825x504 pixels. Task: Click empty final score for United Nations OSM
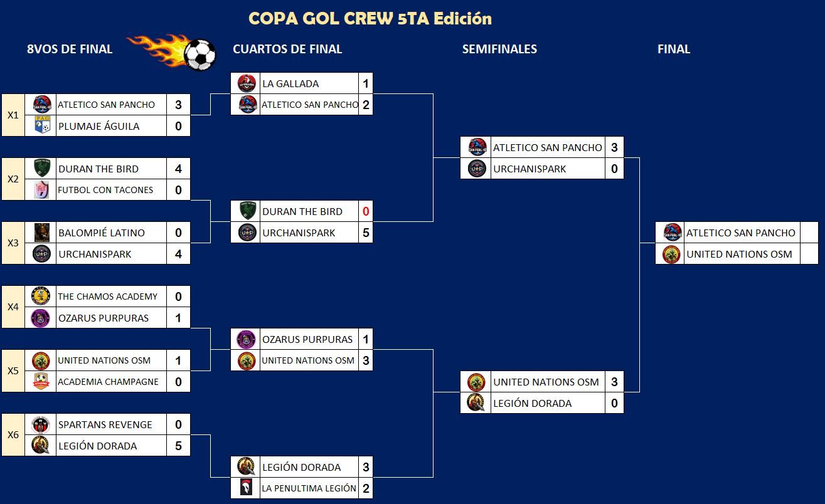[809, 254]
